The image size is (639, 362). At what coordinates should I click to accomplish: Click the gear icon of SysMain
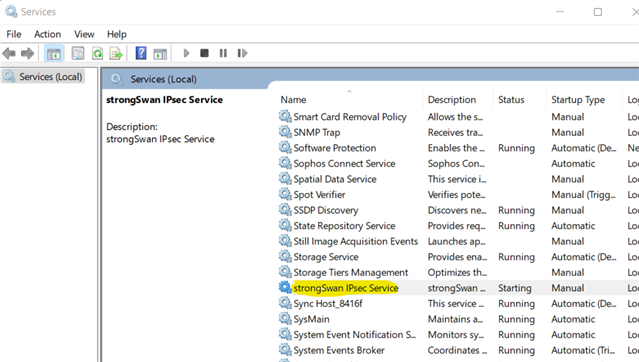[285, 319]
